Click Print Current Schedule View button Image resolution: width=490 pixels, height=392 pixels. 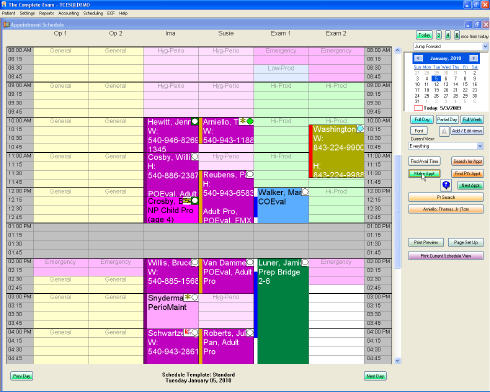(x=446, y=256)
